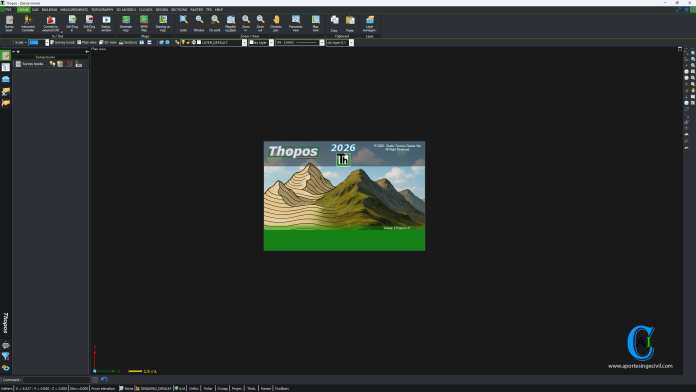The width and height of the screenshot is (696, 392).
Task: Click the blue sidebar panel icon
Action: coord(6,79)
